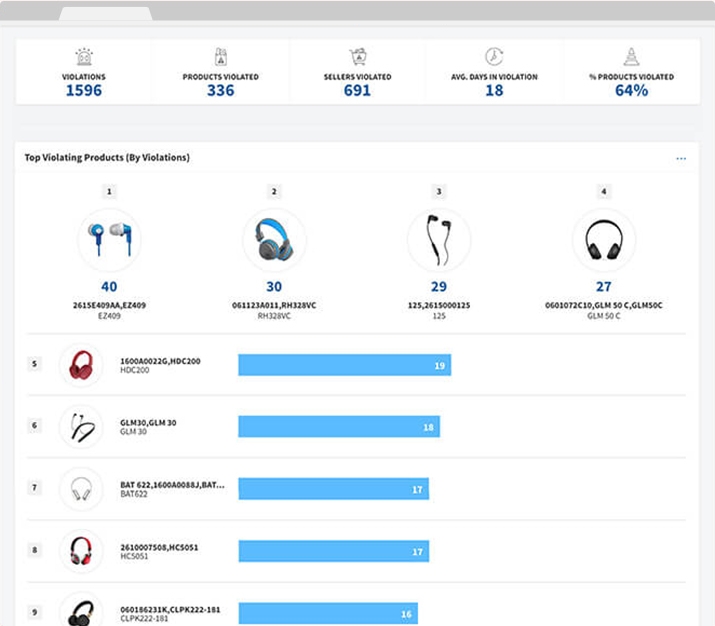Click the black earphones product image ranked 3
Screen dimensions: 715x626
point(439,241)
